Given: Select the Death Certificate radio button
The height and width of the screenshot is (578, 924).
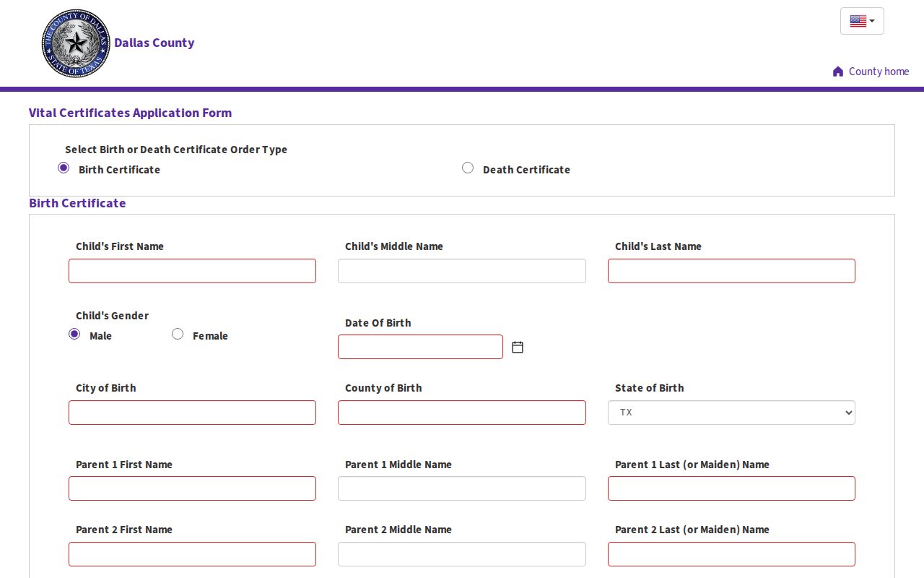Looking at the screenshot, I should click(x=468, y=168).
